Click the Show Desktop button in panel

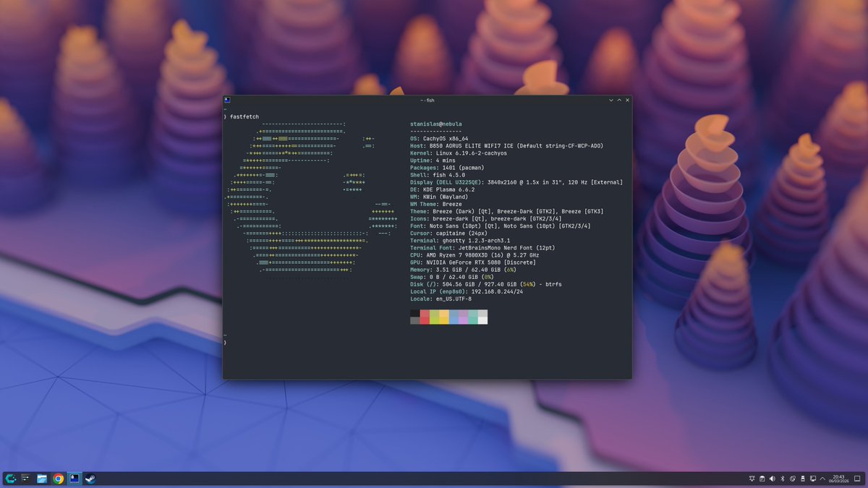tap(857, 479)
